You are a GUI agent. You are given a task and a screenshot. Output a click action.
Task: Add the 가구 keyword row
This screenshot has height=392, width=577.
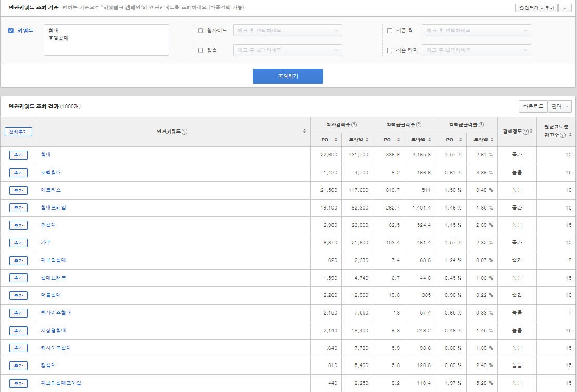click(x=18, y=243)
